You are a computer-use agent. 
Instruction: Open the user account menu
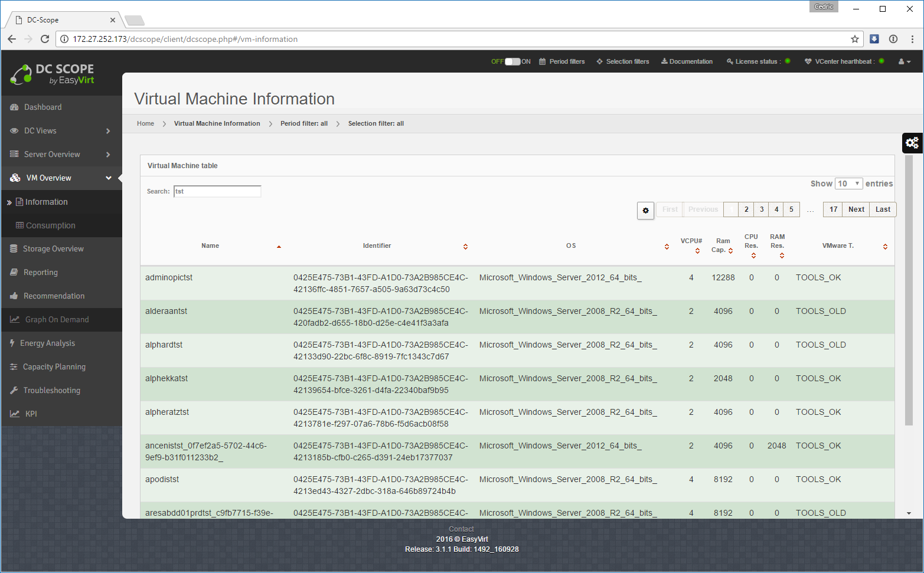pos(904,61)
